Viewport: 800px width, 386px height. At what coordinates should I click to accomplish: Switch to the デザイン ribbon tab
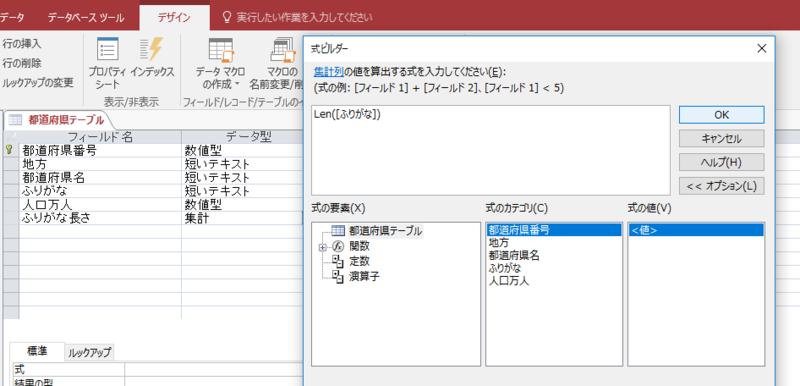tap(174, 18)
